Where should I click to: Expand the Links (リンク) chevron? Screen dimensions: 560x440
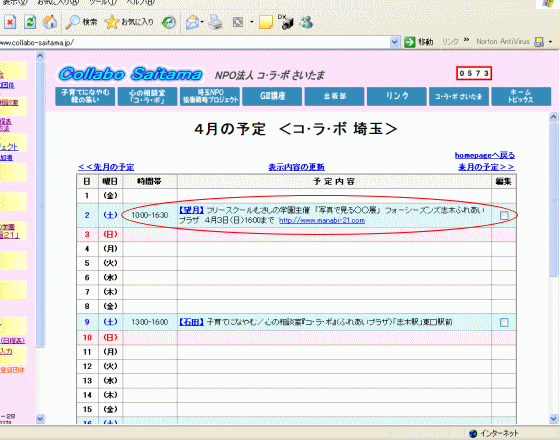pos(466,40)
